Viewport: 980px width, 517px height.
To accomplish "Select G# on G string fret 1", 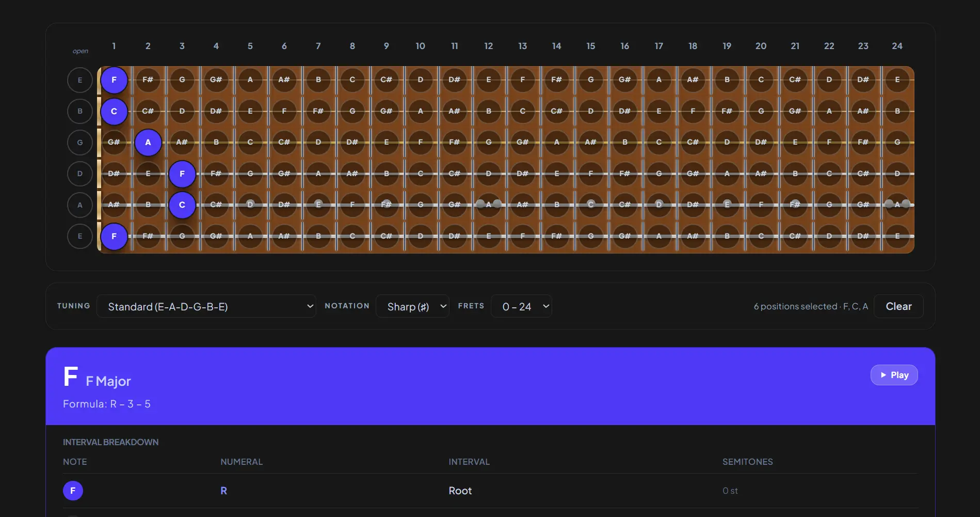I will 114,143.
